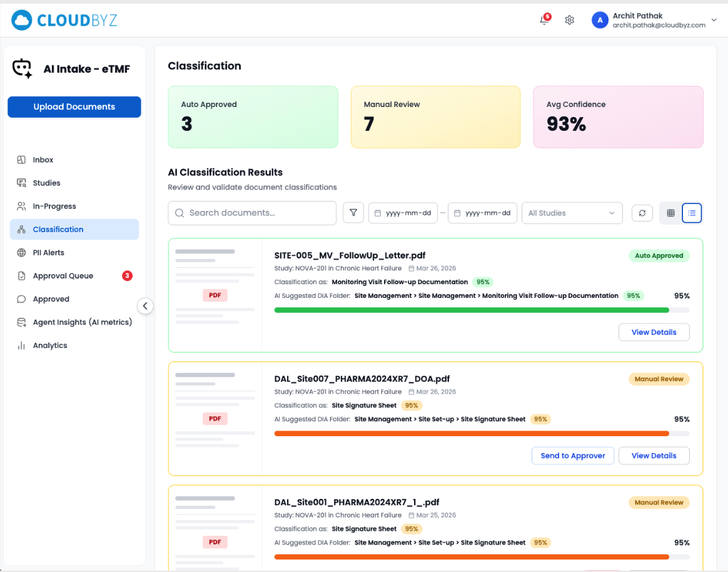The width and height of the screenshot is (728, 572).
Task: Open the notifications bell icon
Action: [543, 20]
